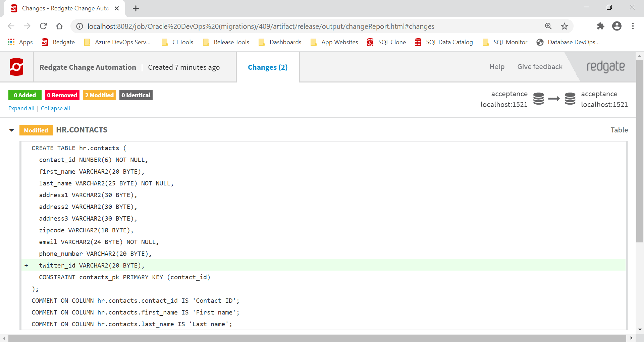Click the Give feedback link
The height and width of the screenshot is (342, 644).
540,67
